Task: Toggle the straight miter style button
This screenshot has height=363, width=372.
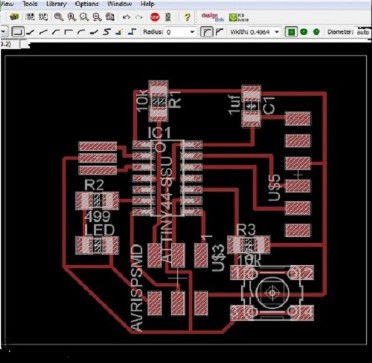Action: [x=220, y=32]
